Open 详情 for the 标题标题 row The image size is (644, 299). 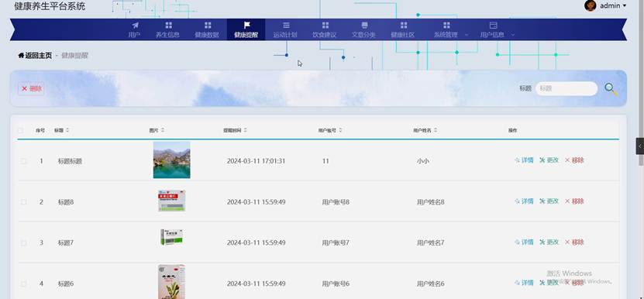click(524, 160)
